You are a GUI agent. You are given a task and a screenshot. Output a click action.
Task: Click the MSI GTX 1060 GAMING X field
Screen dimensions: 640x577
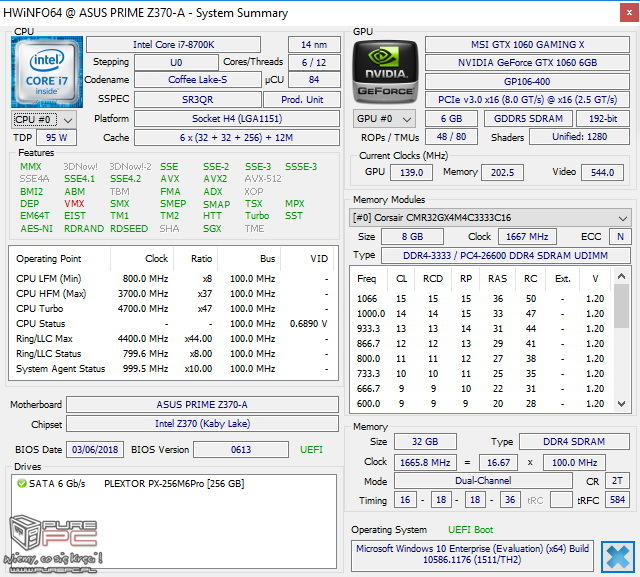(x=527, y=44)
